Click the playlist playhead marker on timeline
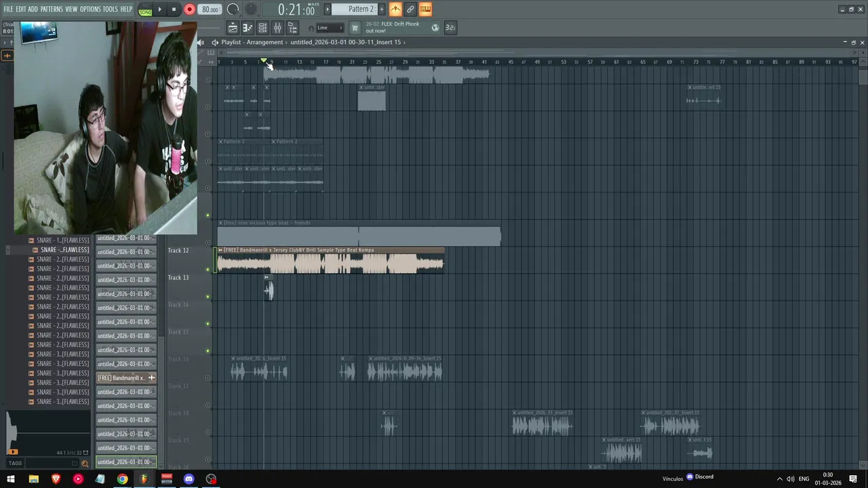Image resolution: width=868 pixels, height=488 pixels. click(264, 61)
